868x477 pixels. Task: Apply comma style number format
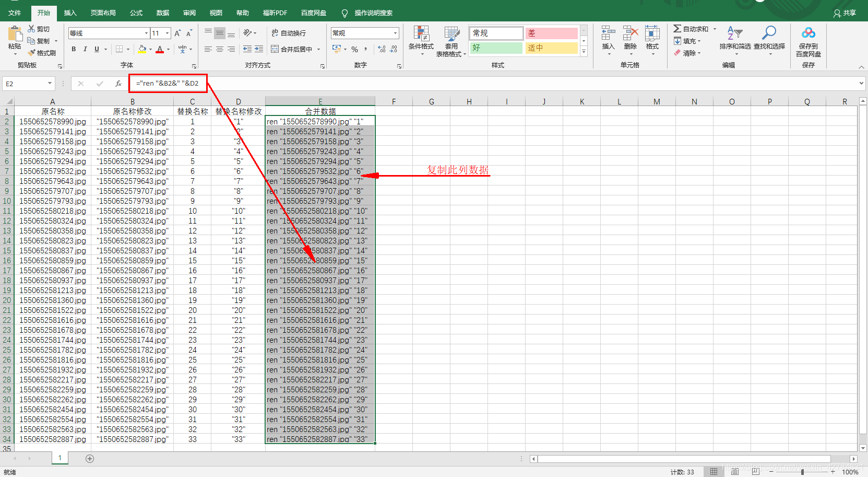click(x=366, y=49)
